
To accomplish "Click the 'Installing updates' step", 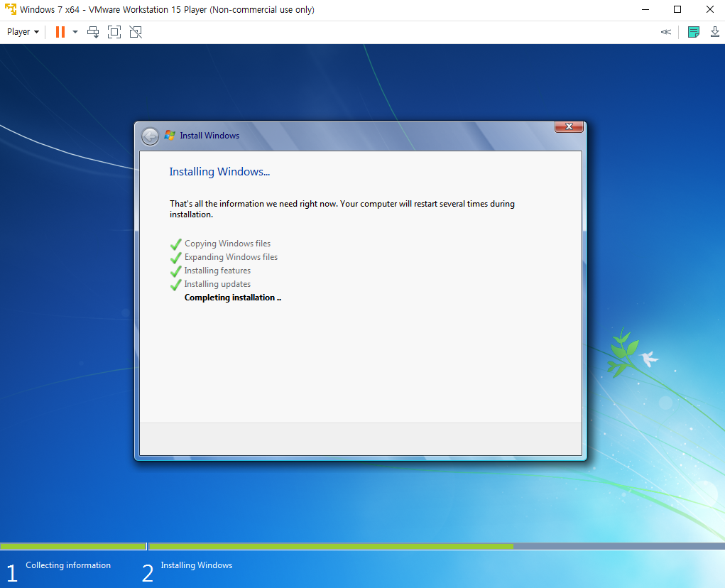I will tap(217, 284).
